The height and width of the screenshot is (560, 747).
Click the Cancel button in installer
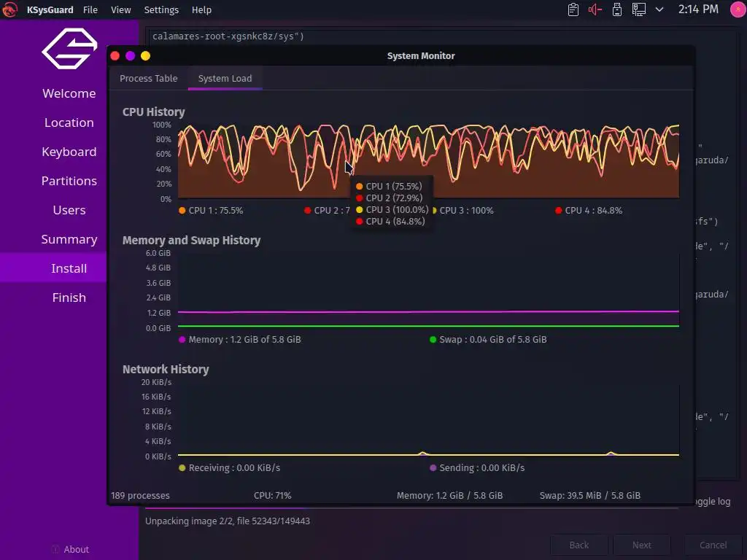pyautogui.click(x=713, y=545)
